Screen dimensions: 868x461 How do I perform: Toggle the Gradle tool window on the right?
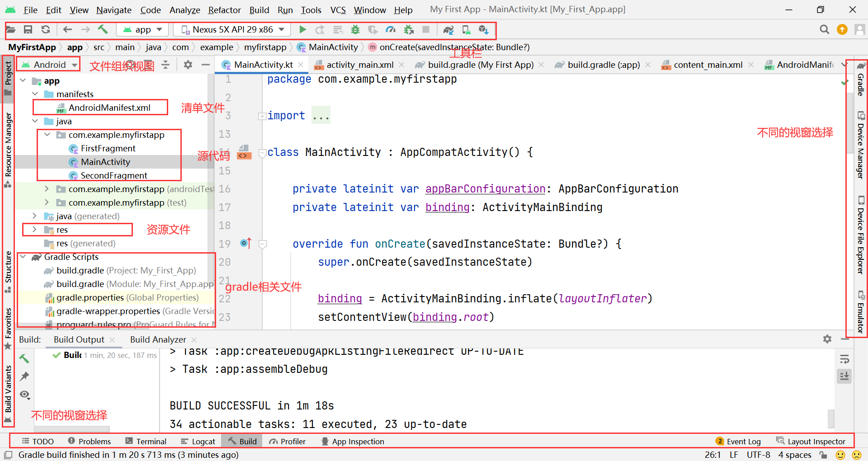tap(861, 79)
